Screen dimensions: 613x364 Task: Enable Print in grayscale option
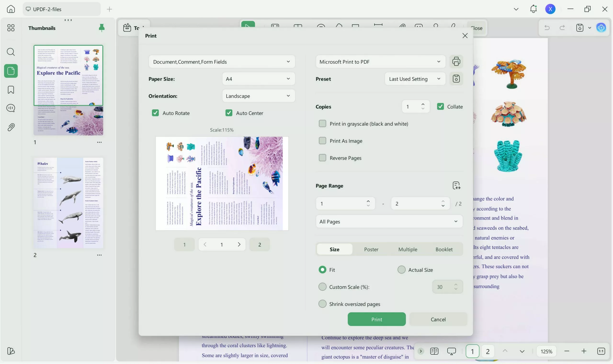click(x=322, y=123)
